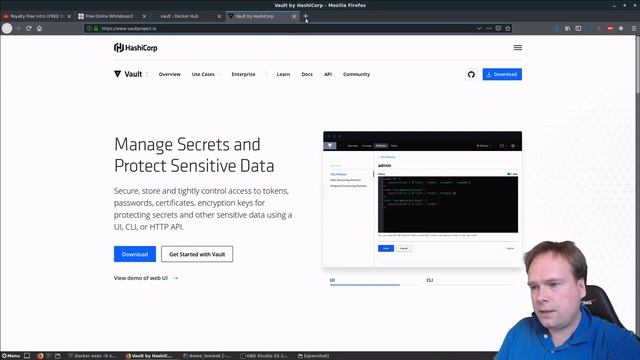Switch to openshot taskbar window
The width and height of the screenshot is (640, 360).
tap(313, 356)
